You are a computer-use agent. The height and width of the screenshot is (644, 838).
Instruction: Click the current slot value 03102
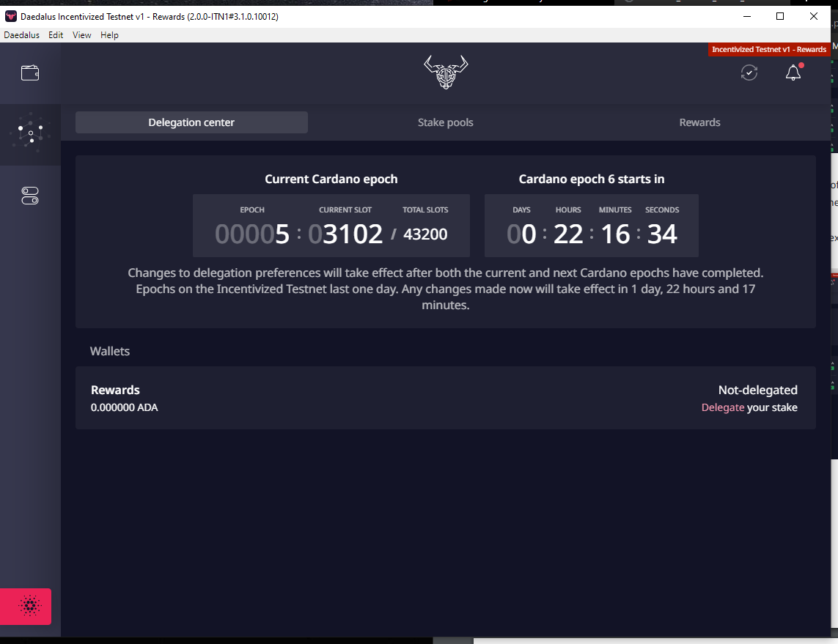pyautogui.click(x=345, y=234)
